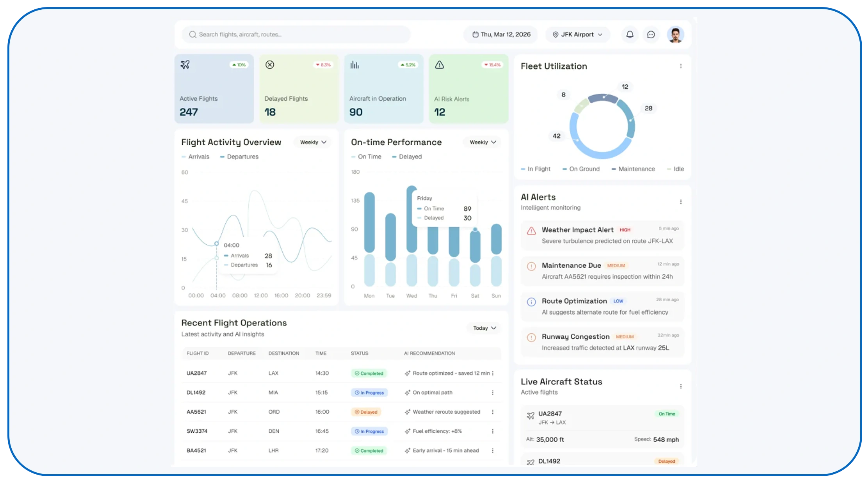Open the user profile avatar

coord(676,35)
